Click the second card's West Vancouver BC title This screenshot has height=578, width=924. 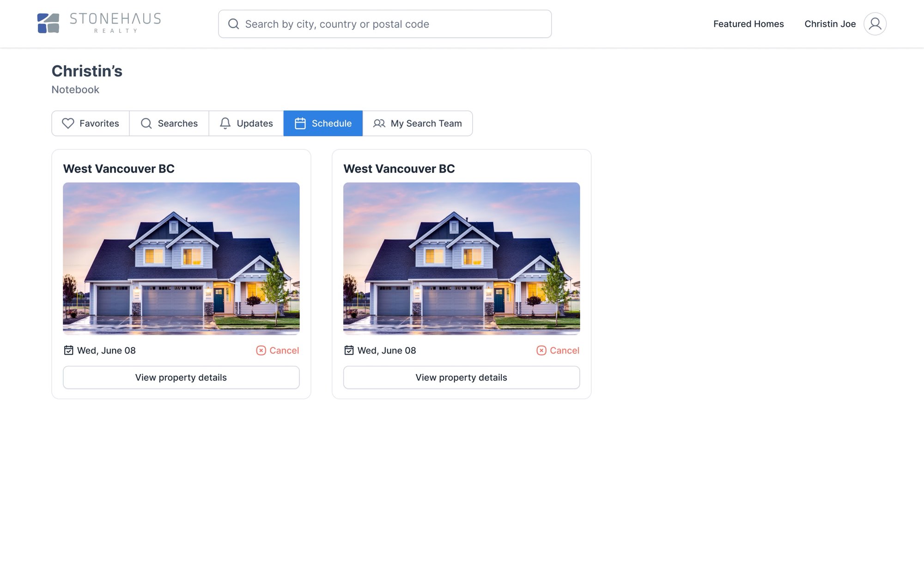coord(399,169)
